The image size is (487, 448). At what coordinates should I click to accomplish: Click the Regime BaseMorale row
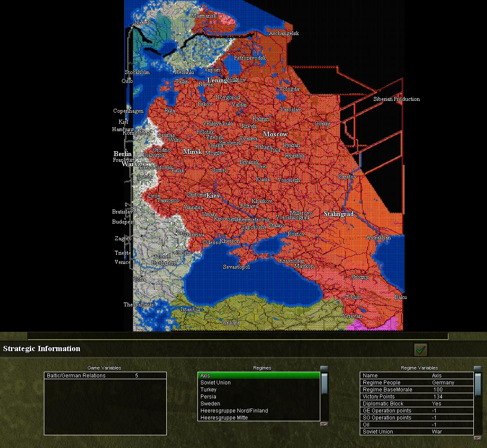click(x=416, y=390)
